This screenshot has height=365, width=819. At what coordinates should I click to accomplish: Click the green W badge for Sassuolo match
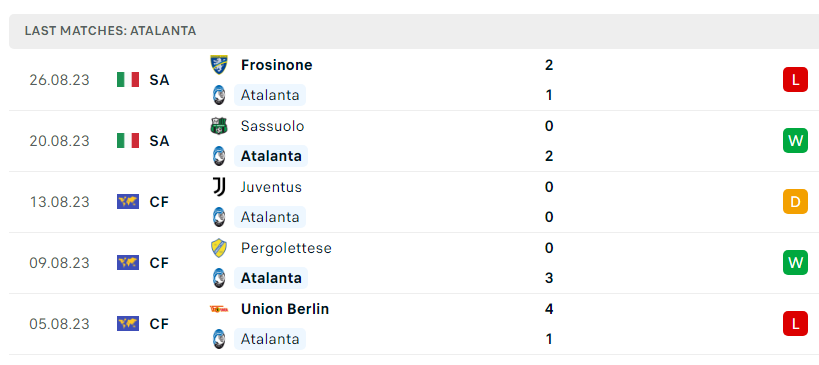[795, 141]
